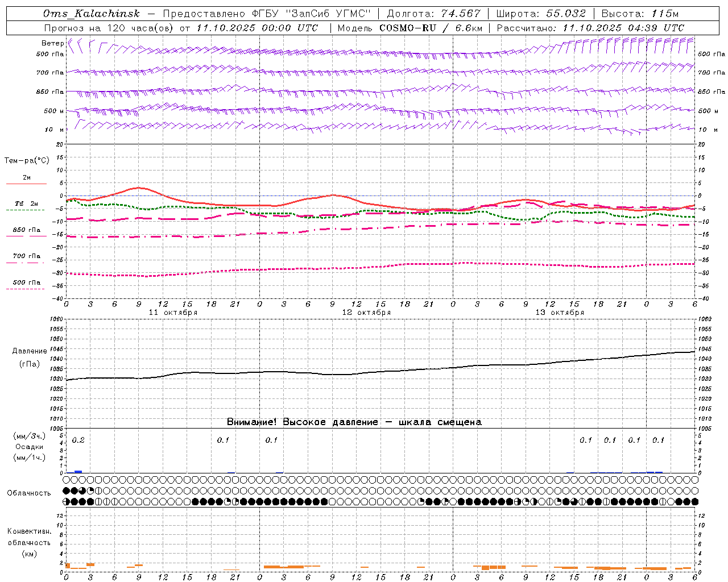Click the green dotted Td legend line

tap(25, 210)
